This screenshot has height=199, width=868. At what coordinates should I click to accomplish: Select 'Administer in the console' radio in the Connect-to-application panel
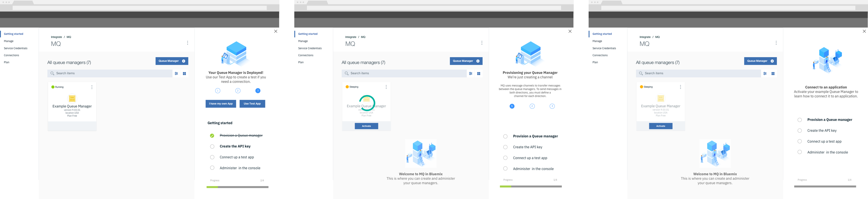pyautogui.click(x=800, y=152)
